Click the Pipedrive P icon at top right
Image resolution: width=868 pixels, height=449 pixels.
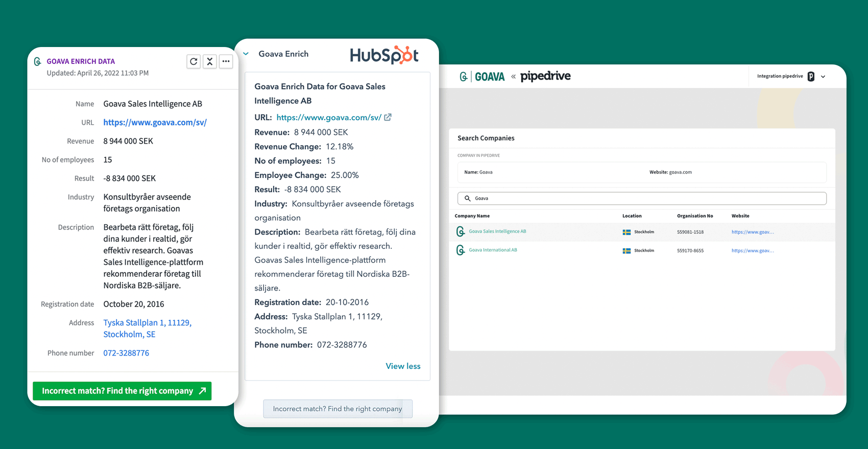click(x=811, y=77)
